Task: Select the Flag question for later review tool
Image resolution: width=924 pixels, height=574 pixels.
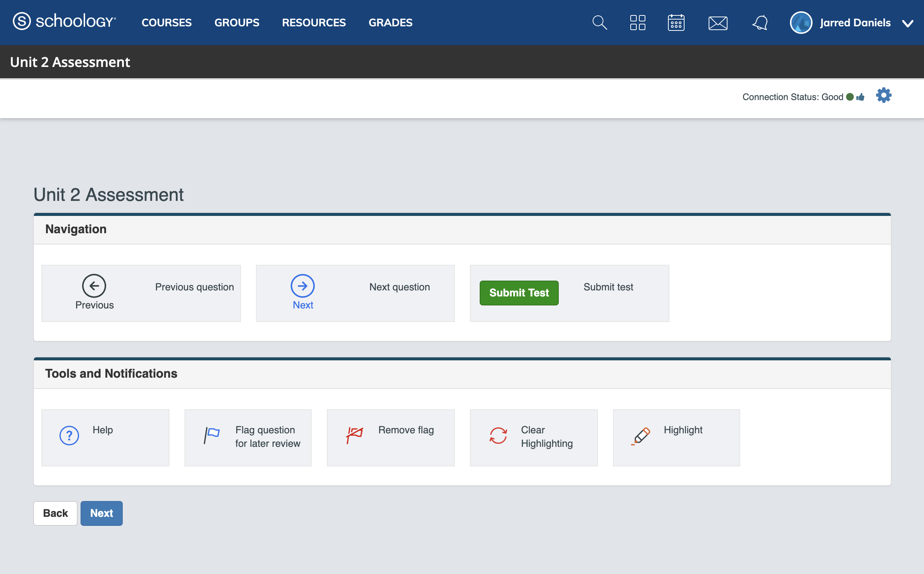Action: point(248,437)
